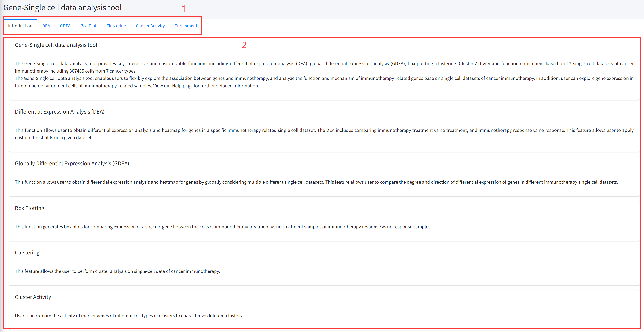Click the Globally Differential Expression Analysis (GDEA) heading
Screen dimensions: 644x332
point(72,163)
